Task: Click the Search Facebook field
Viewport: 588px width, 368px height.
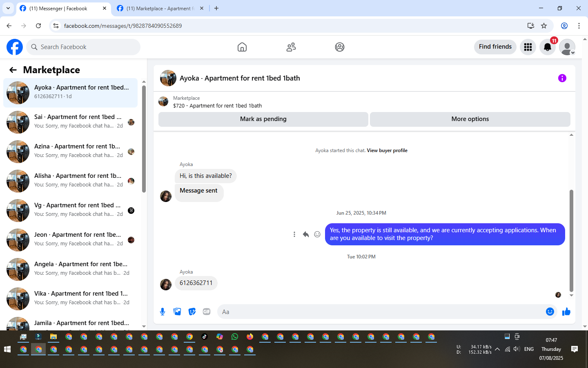Action: pos(83,47)
